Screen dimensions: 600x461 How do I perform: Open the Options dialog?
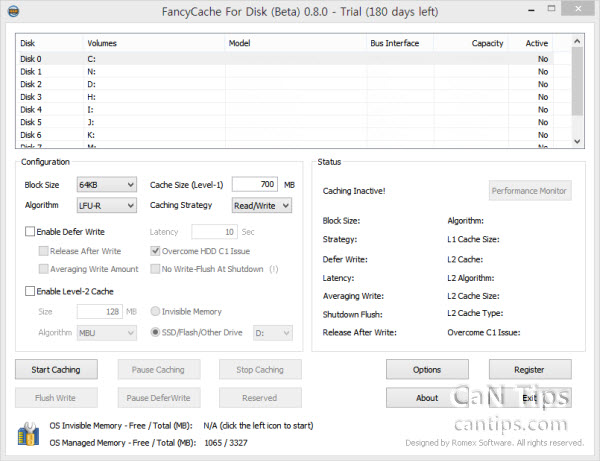pyautogui.click(x=427, y=370)
